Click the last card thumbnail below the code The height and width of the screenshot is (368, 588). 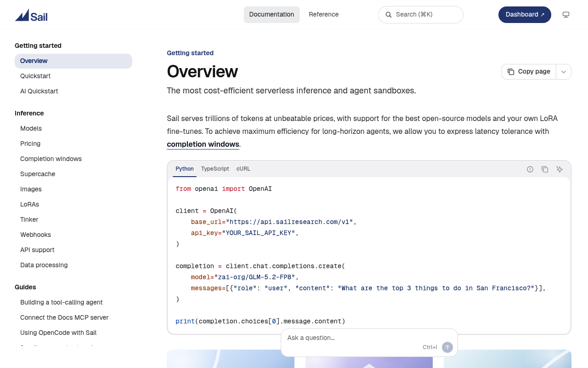click(508, 359)
